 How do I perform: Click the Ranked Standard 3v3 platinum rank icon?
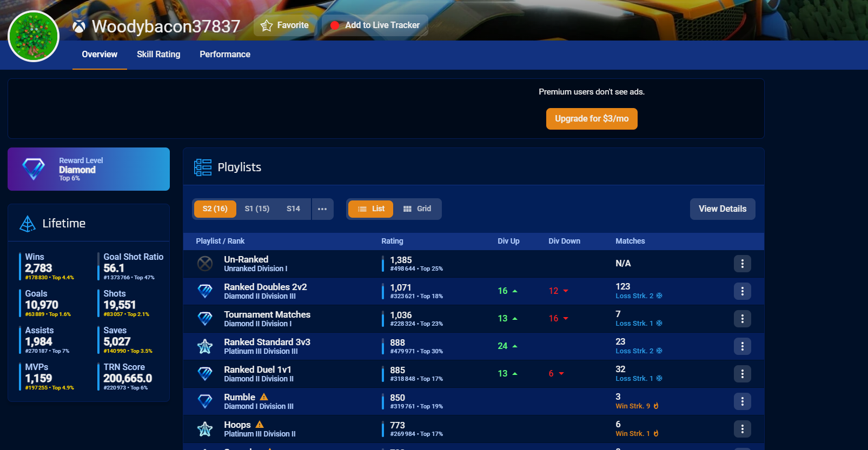[x=205, y=346]
